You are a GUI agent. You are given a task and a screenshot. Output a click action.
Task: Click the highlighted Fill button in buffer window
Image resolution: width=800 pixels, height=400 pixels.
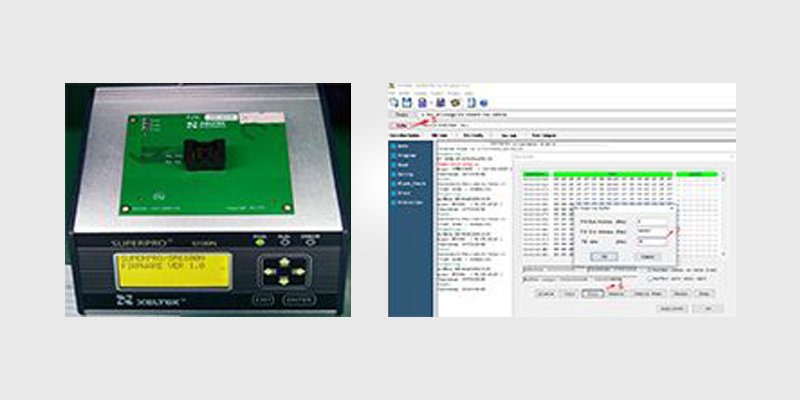593,294
